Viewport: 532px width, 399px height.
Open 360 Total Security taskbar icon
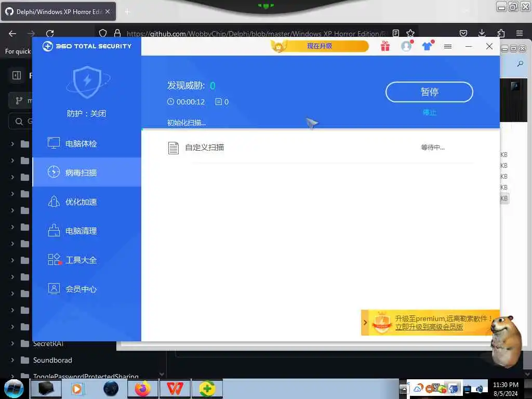[x=207, y=389]
